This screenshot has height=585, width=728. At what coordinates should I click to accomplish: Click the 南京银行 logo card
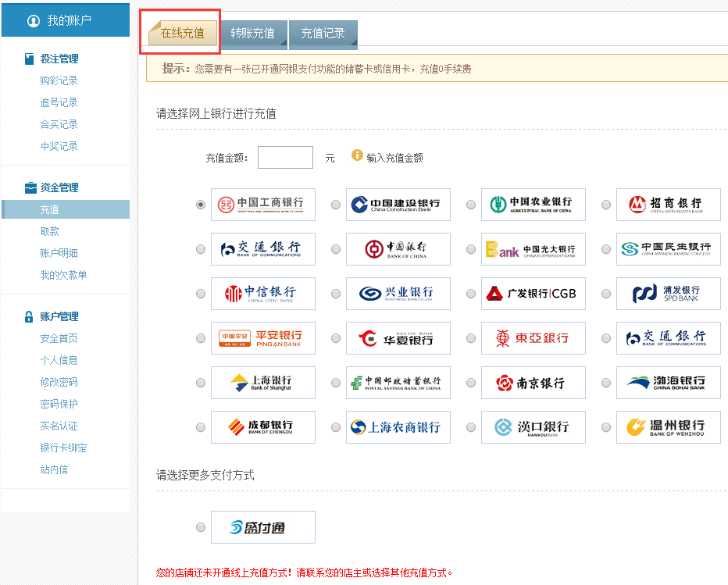[x=533, y=383]
